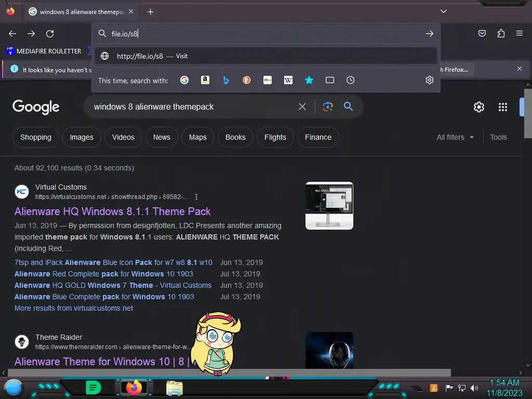Screen dimensions: 532x399
Task: Open the Google apps grid
Action: [503, 107]
